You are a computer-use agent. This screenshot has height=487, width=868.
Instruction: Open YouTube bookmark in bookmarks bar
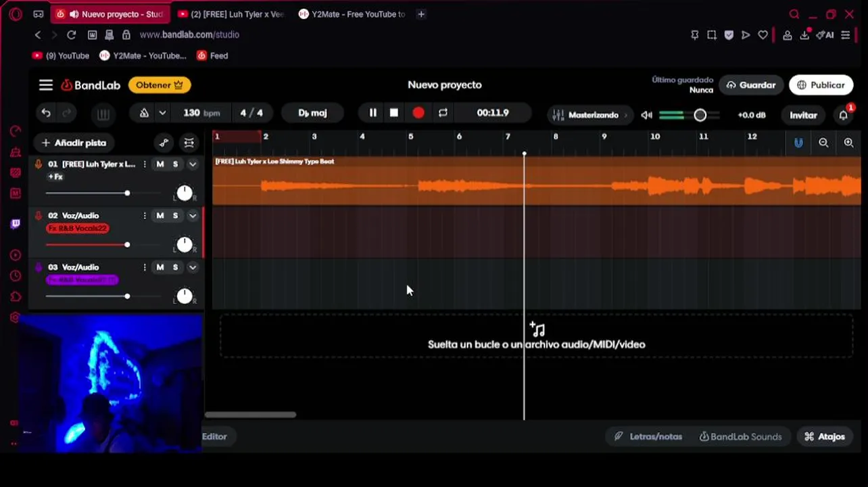[61, 55]
